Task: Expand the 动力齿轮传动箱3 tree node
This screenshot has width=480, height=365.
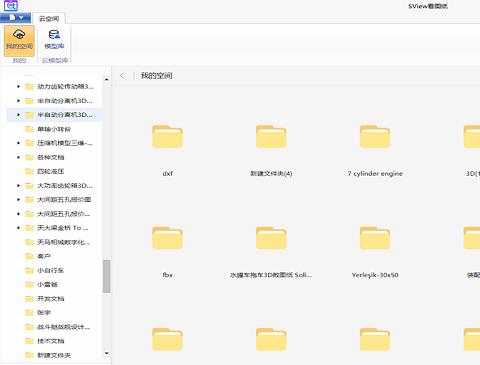Action: (18, 87)
